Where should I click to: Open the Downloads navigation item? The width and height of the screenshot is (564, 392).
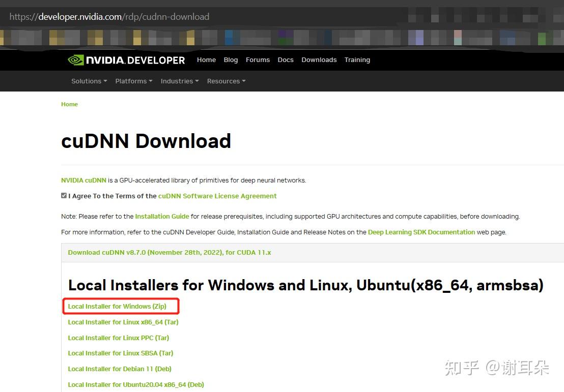pyautogui.click(x=319, y=60)
